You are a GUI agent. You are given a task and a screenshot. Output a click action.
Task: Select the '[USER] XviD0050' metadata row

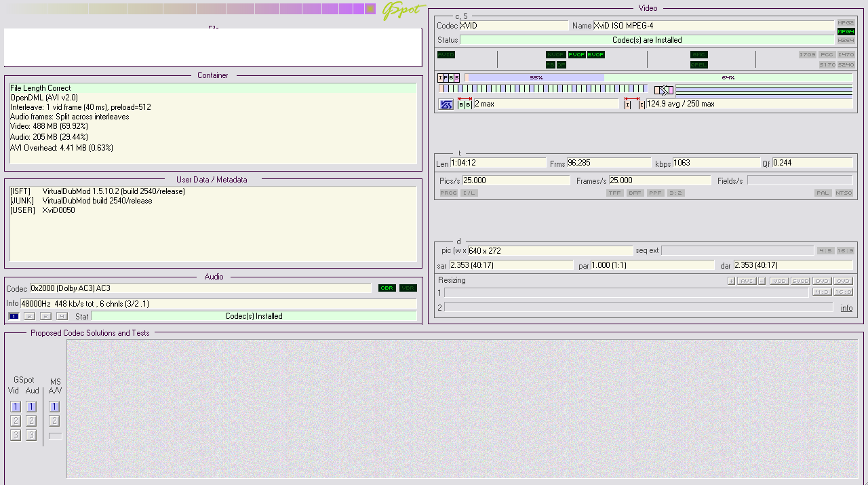[213, 210]
